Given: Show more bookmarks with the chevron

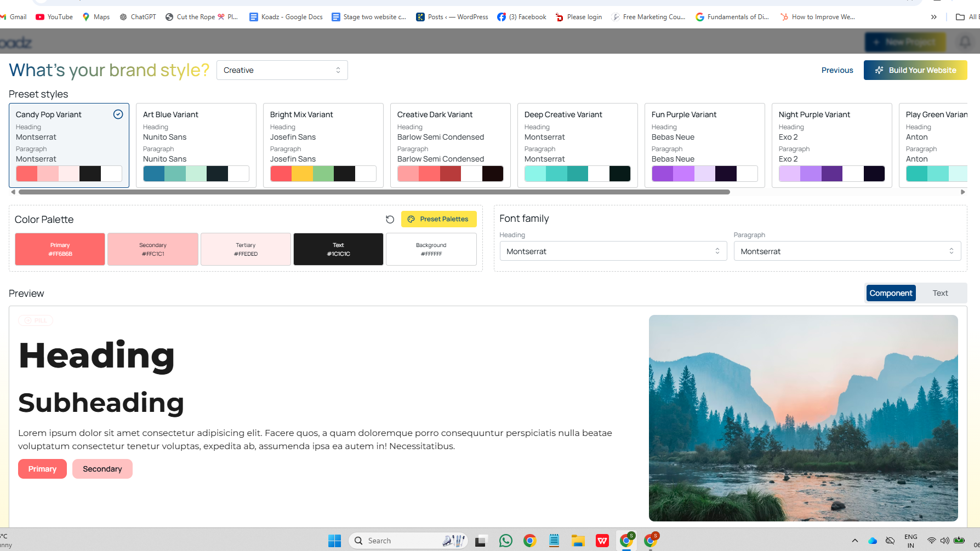Looking at the screenshot, I should (x=933, y=17).
